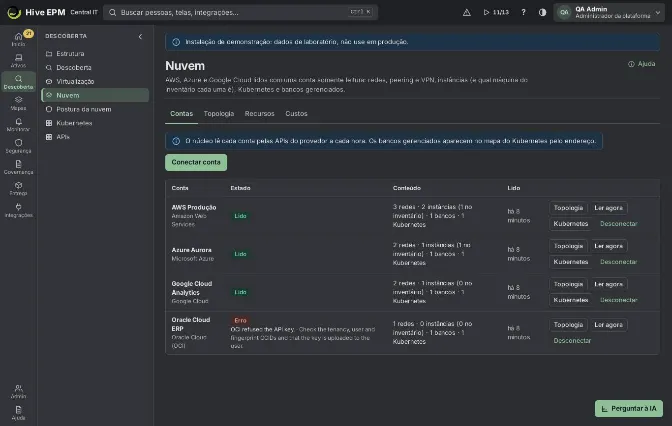672x426 pixels.
Task: Click the AWS Produção account name
Action: 194,207
